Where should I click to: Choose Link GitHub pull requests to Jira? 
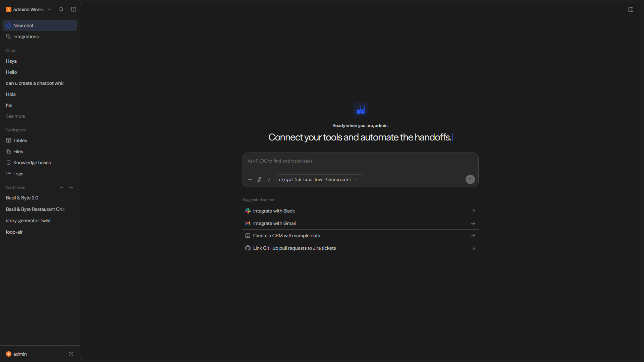360,248
